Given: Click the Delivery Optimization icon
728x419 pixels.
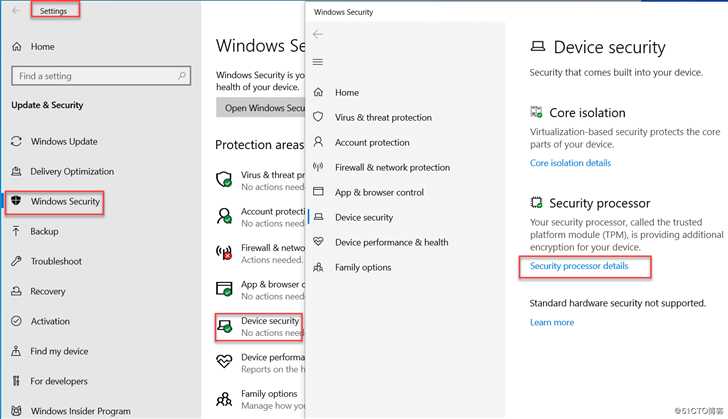Looking at the screenshot, I should 16,171.
